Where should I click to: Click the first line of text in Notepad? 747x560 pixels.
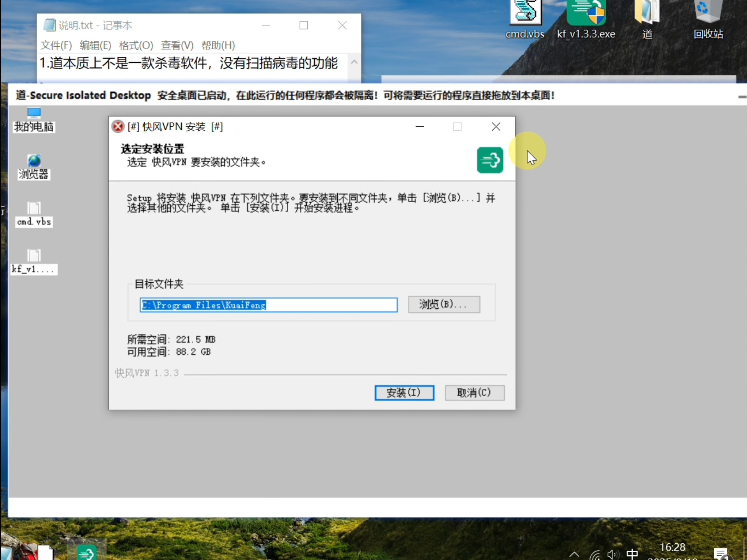click(189, 63)
